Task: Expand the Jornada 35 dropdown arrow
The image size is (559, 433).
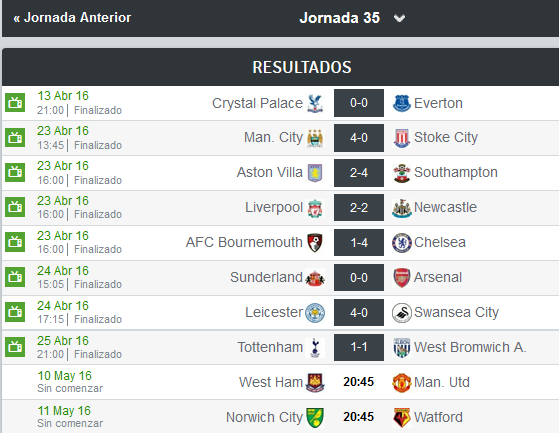Action: pos(399,18)
